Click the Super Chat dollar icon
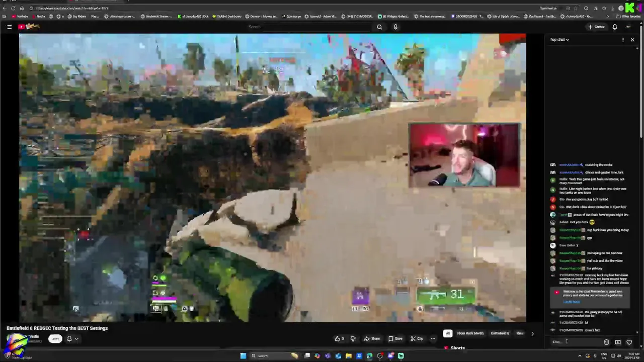The height and width of the screenshot is (362, 644). (x=618, y=342)
